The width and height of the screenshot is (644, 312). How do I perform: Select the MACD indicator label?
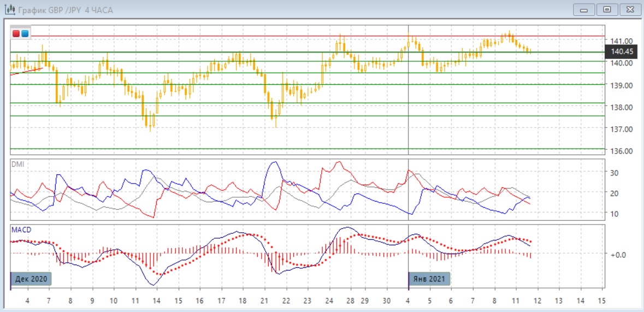coord(21,229)
